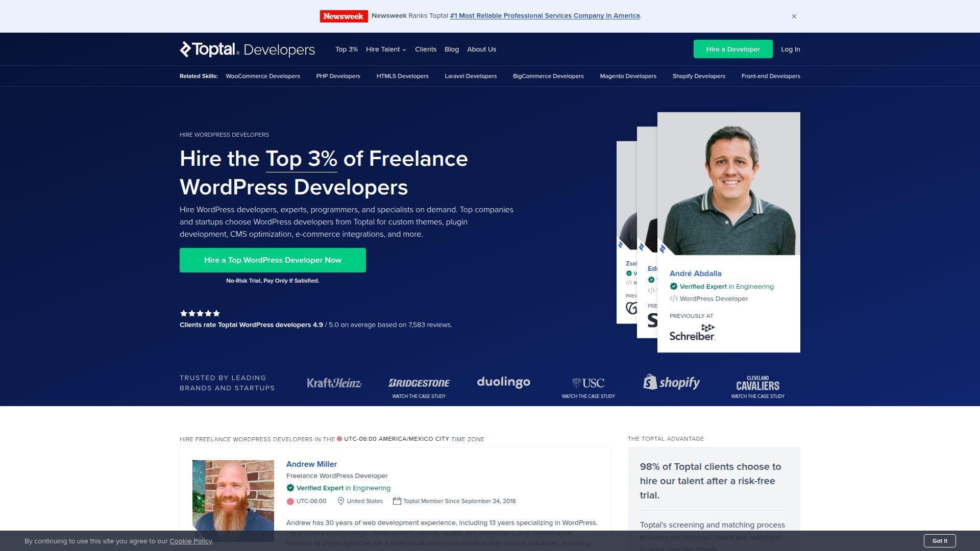Open WooCommerce Developers related skill
This screenshot has height=551, width=980.
[x=263, y=76]
